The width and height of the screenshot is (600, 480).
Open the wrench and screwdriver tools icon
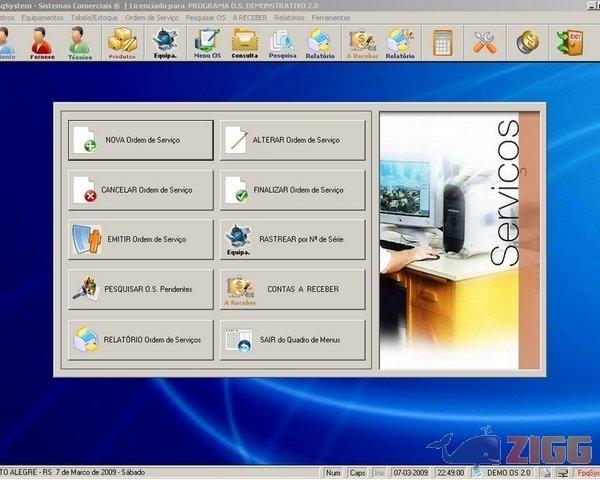coord(484,43)
